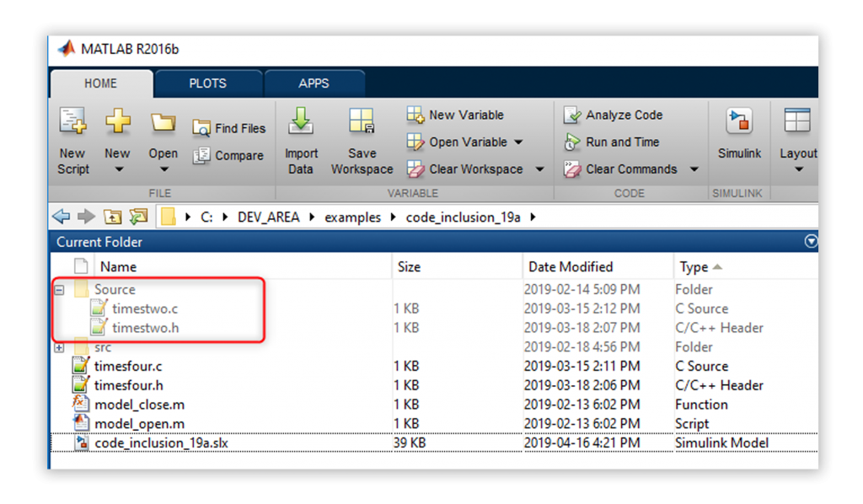Launch Simulink from the toolstrip icon
Viewport: 863px width, 504px height.
pyautogui.click(x=739, y=121)
